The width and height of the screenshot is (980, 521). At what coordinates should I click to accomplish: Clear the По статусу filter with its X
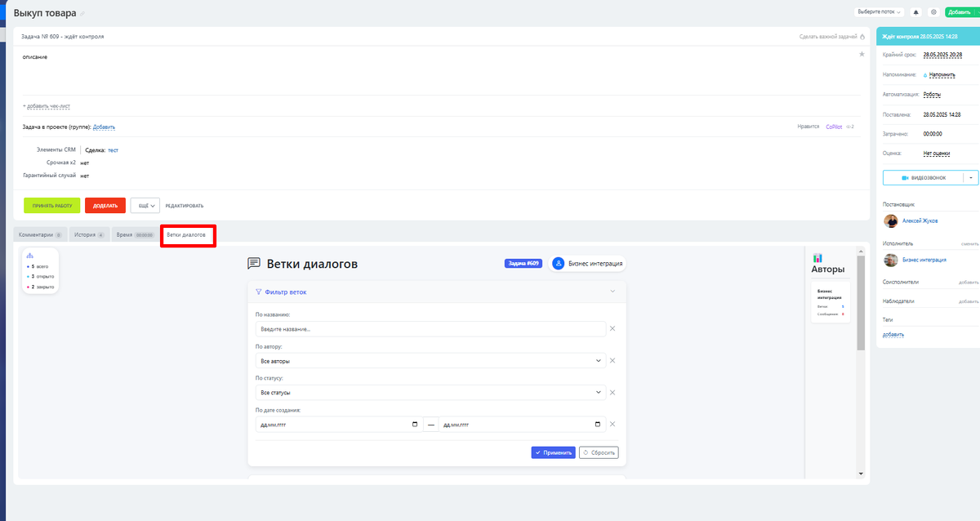point(612,392)
